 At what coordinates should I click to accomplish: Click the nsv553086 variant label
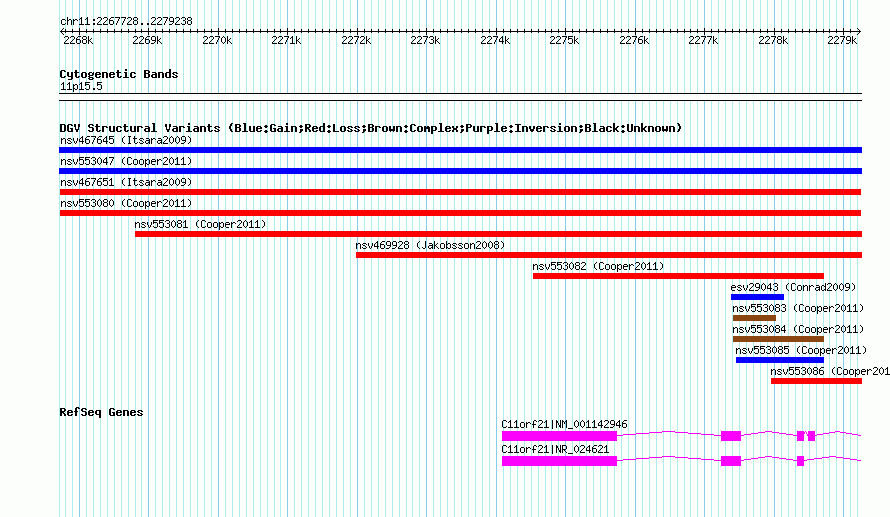830,371
